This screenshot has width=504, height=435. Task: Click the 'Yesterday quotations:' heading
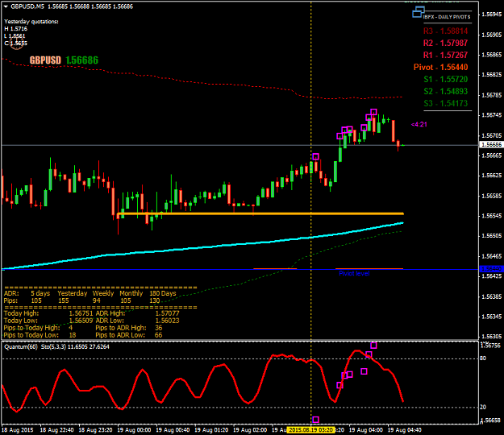pyautogui.click(x=31, y=22)
